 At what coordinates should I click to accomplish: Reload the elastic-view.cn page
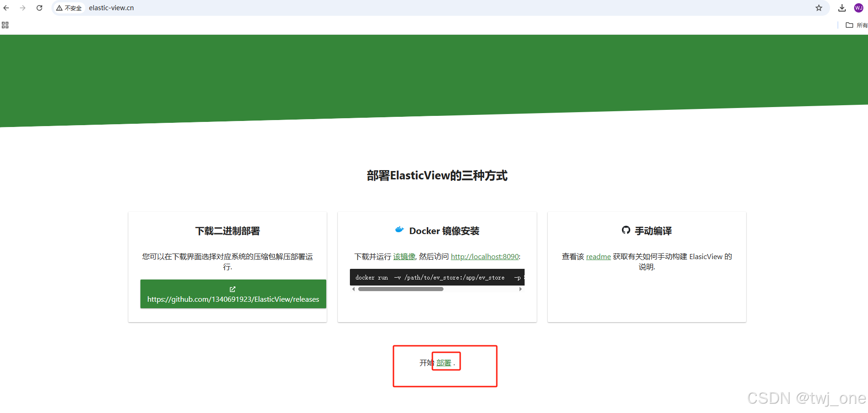click(39, 8)
